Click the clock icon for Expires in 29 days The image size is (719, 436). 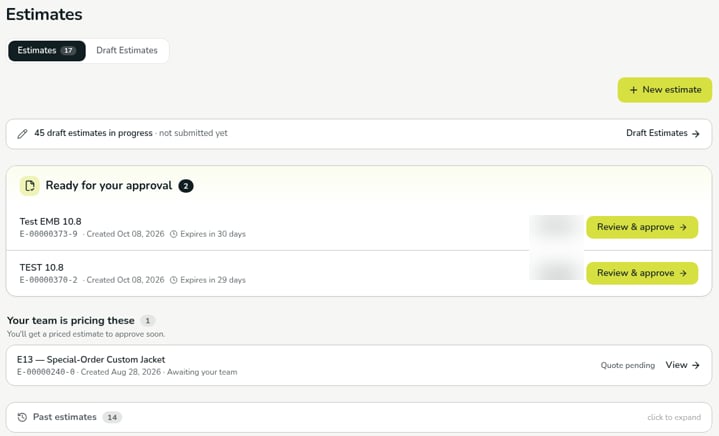tap(174, 280)
